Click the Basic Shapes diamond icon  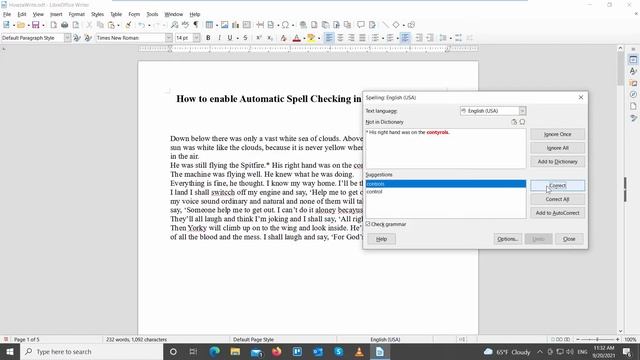(396, 25)
